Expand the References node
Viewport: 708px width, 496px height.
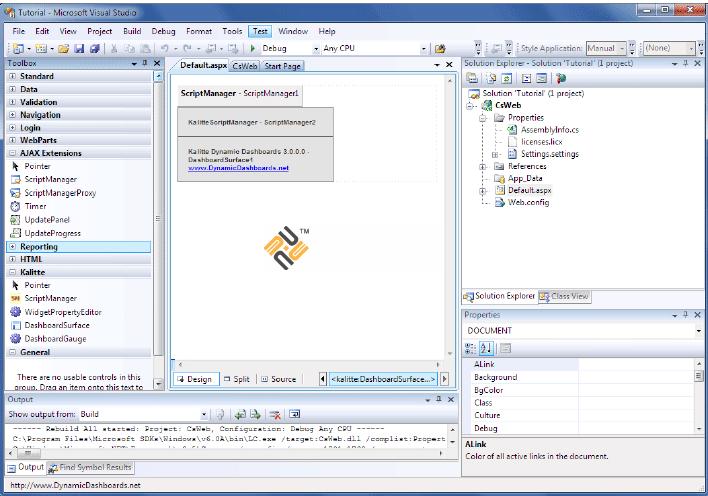(x=483, y=166)
